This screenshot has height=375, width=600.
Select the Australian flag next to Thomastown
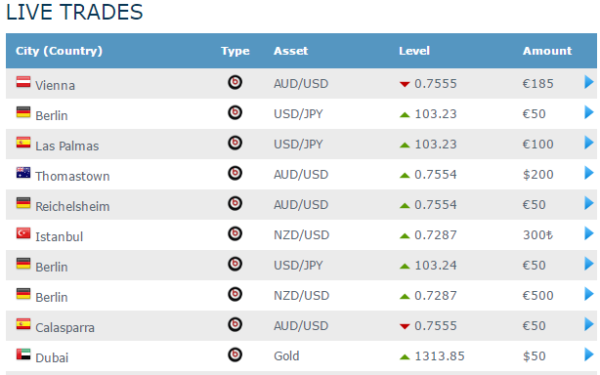23,173
